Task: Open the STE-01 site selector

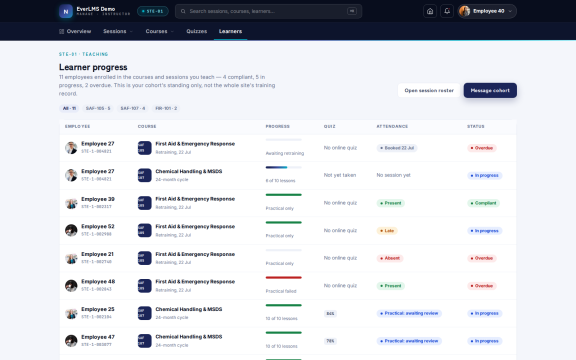Action: pyautogui.click(x=153, y=11)
